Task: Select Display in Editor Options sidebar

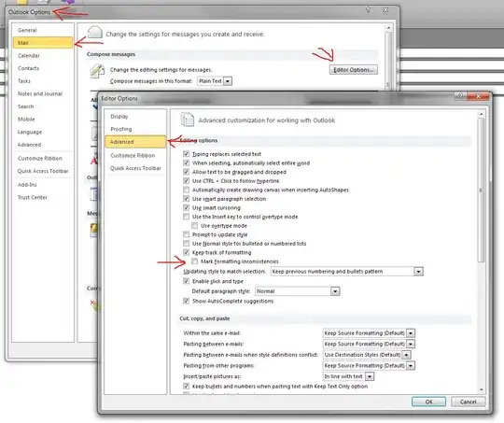Action: [x=135, y=117]
